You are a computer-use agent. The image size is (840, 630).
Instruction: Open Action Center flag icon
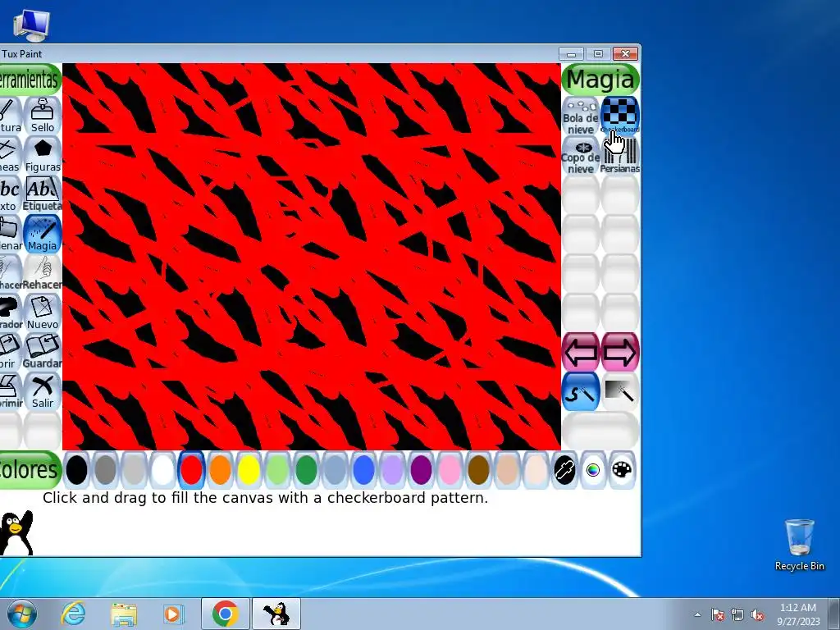717,614
